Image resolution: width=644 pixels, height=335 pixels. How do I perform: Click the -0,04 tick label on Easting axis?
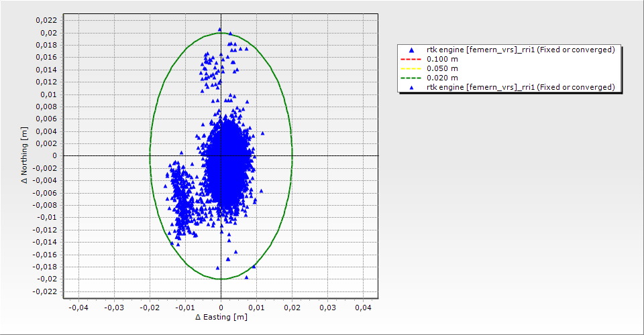tap(78, 307)
